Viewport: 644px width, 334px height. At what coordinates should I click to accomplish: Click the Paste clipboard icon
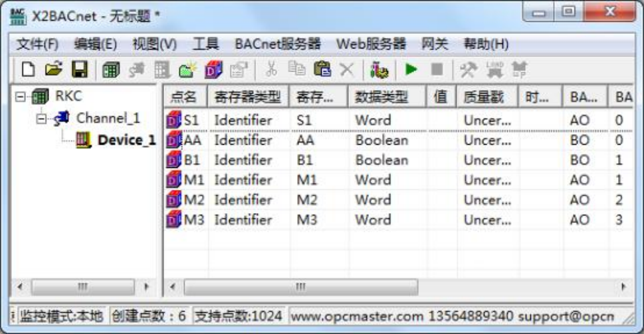322,69
